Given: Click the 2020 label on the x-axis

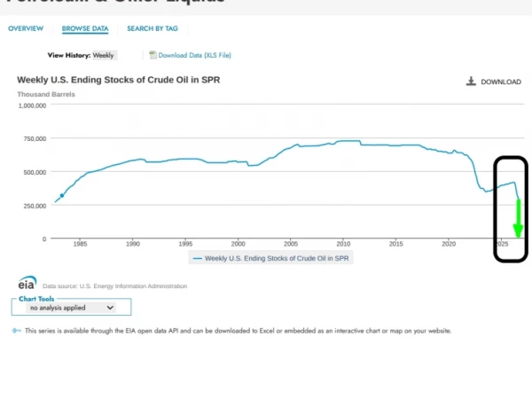Looking at the screenshot, I should coord(449,244).
